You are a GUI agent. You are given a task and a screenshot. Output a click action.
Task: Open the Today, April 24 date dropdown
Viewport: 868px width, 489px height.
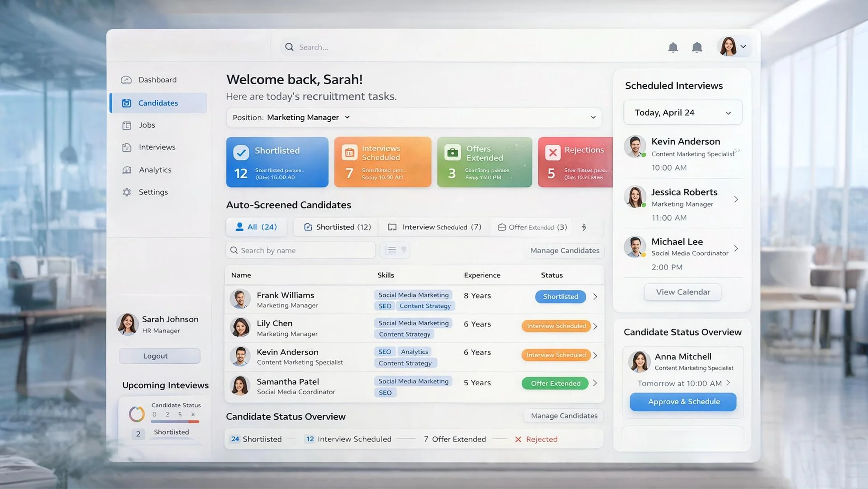coord(682,113)
